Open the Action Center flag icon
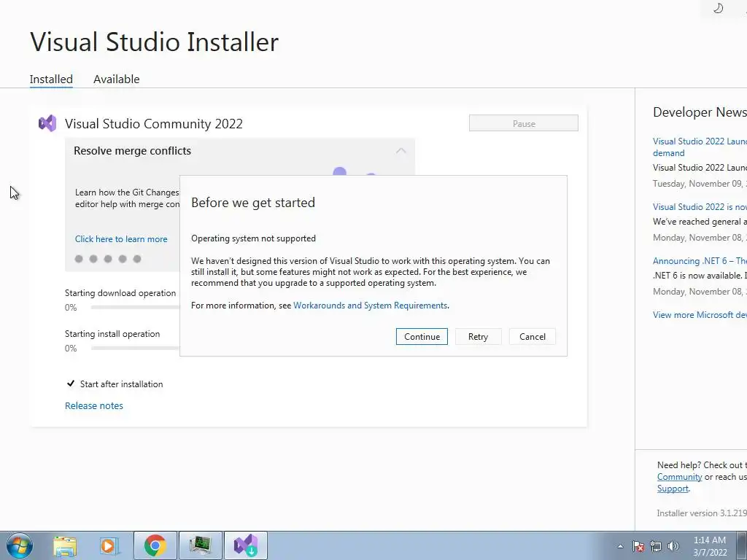 tap(638, 546)
